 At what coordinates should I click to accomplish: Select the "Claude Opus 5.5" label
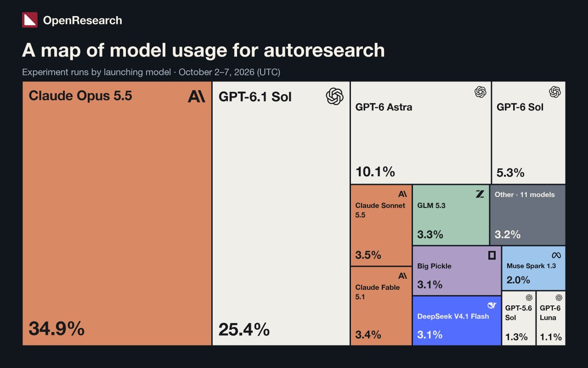80,96
